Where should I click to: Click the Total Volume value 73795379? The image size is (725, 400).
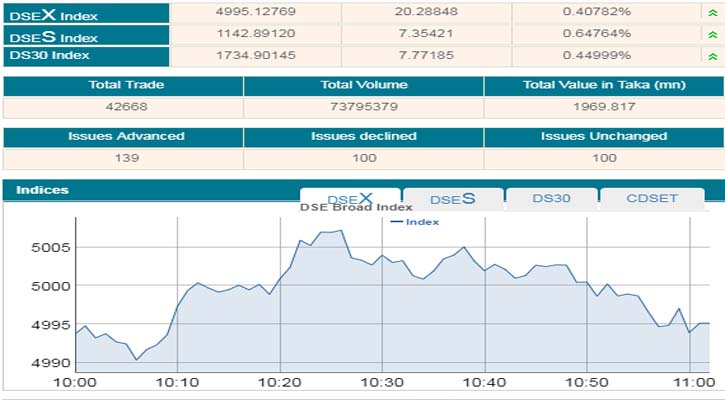pyautogui.click(x=363, y=108)
